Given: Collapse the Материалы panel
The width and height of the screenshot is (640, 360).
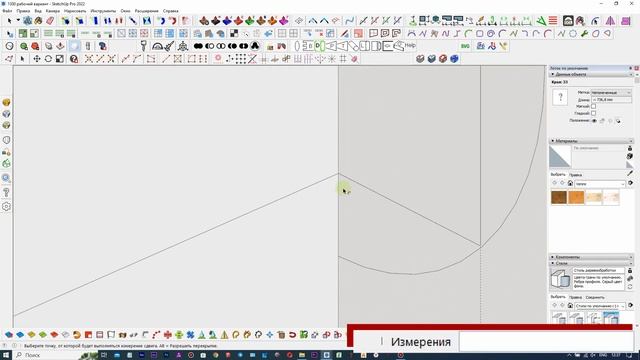Looking at the screenshot, I should tap(591, 141).
